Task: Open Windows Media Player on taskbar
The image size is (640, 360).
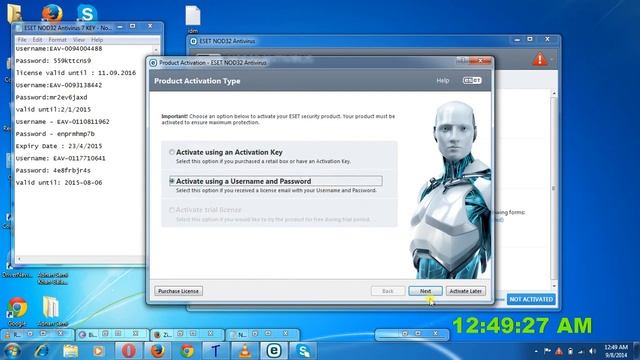Action: 98,351
